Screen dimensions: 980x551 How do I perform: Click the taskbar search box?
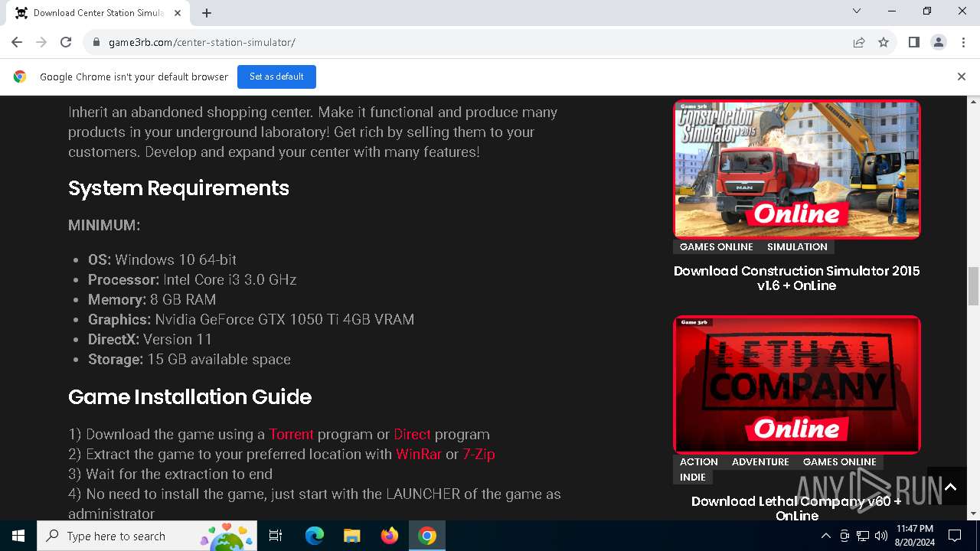click(x=147, y=536)
